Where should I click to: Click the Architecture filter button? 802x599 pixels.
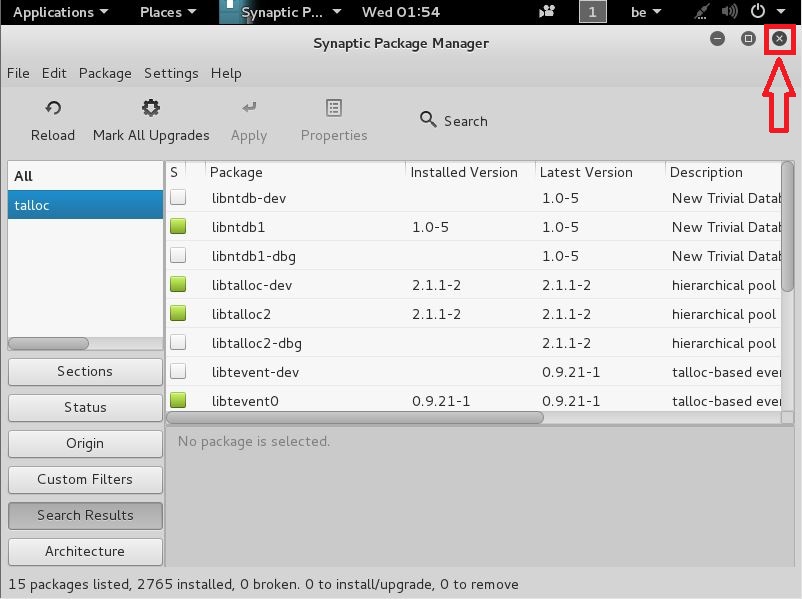click(85, 551)
